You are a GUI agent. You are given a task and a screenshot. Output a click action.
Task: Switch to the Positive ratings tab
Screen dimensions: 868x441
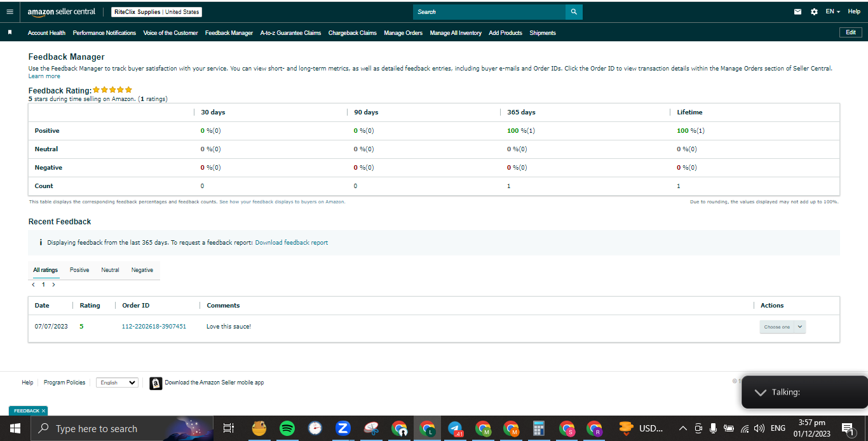tap(79, 270)
